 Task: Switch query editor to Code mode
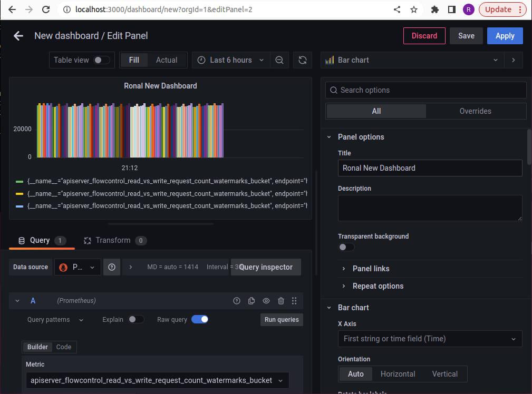click(64, 347)
